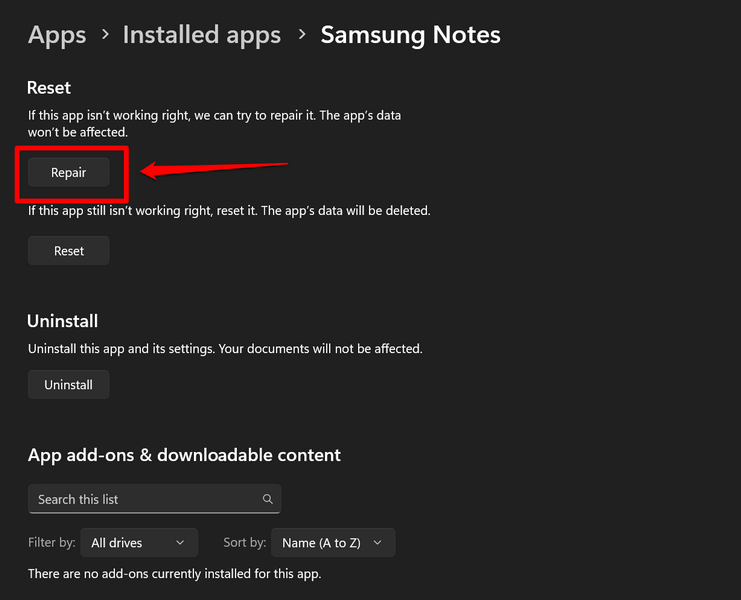Click the chevron arrow in Name sort box

coord(377,543)
